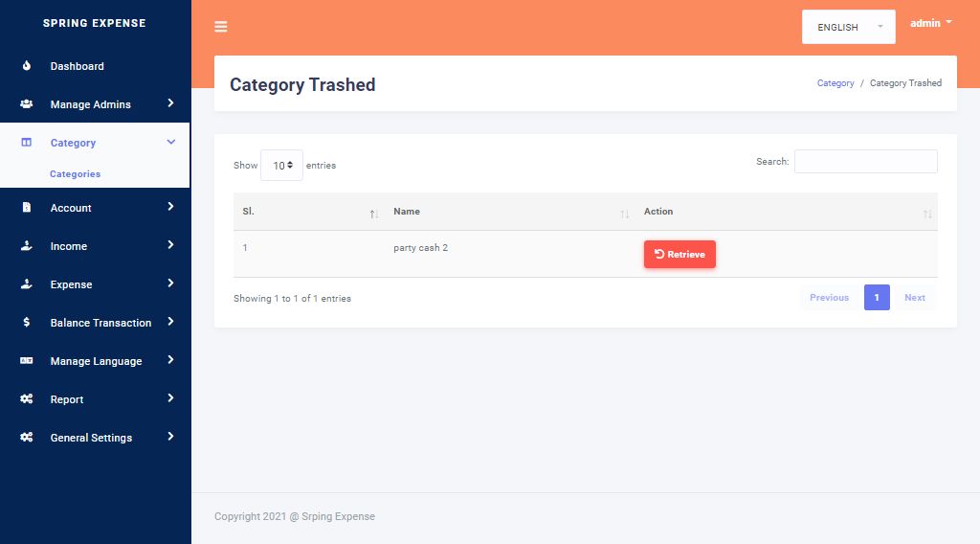The image size is (980, 544).
Task: Follow the Category breadcrumb link
Action: [835, 82]
